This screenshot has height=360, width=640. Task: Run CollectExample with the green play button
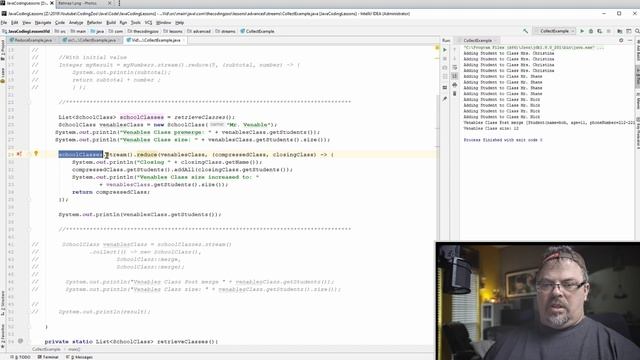click(x=582, y=31)
